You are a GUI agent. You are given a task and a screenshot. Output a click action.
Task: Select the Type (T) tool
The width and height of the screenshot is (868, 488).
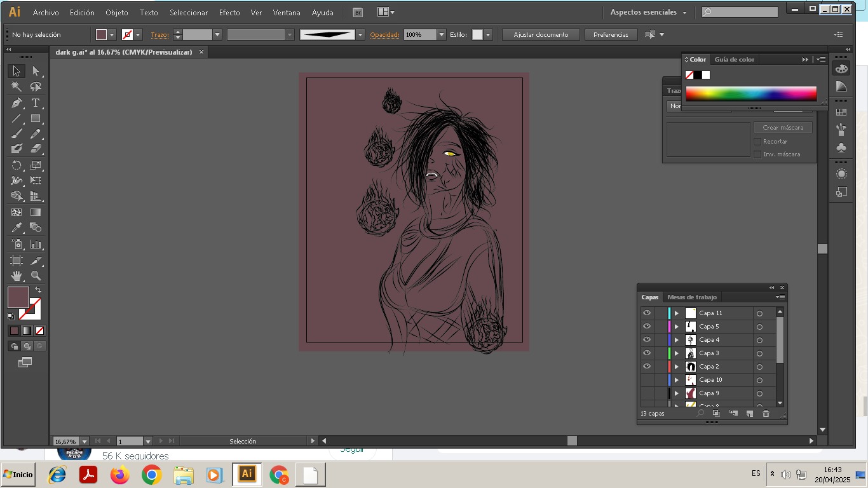coord(36,103)
